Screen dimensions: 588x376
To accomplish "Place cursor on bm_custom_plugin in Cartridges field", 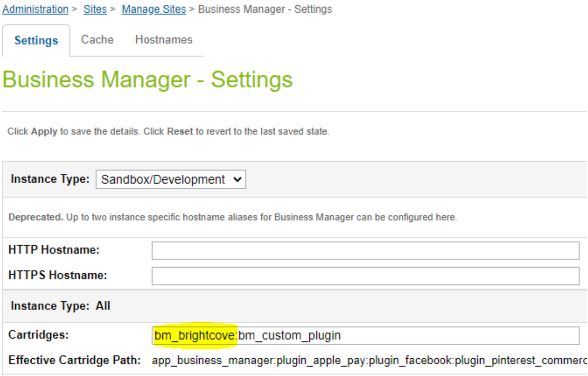I will (289, 335).
